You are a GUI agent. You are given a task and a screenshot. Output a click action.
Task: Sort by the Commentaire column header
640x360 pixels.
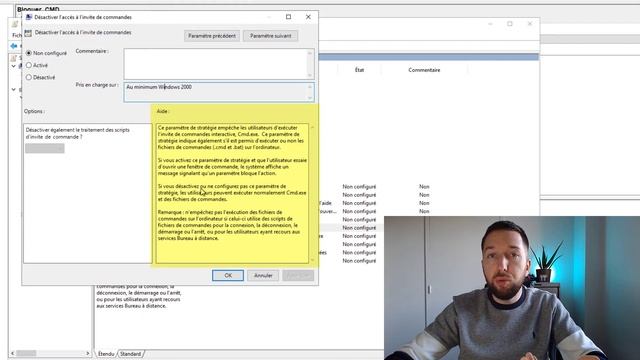[424, 70]
